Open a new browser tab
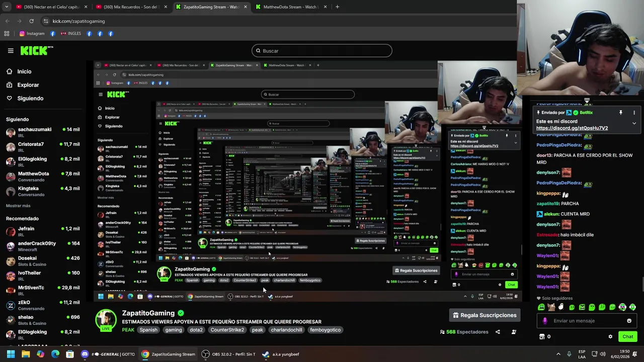The height and width of the screenshot is (362, 644). (337, 7)
